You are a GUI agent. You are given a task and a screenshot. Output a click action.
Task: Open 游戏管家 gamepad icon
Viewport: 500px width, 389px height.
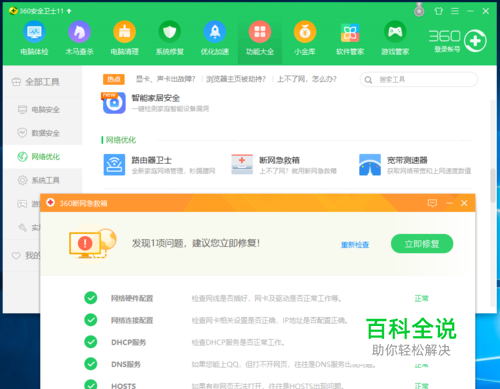[395, 32]
